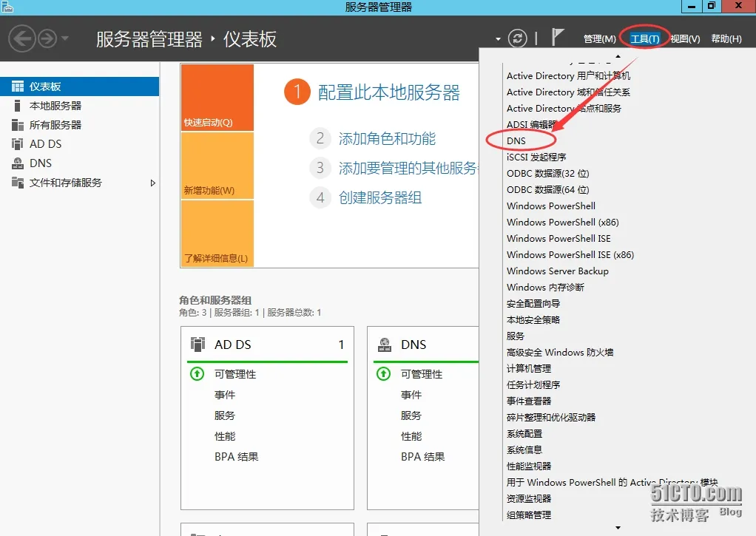Image resolution: width=756 pixels, height=536 pixels.
Task: Open BPA 结果 in DNS tile
Action: (423, 456)
